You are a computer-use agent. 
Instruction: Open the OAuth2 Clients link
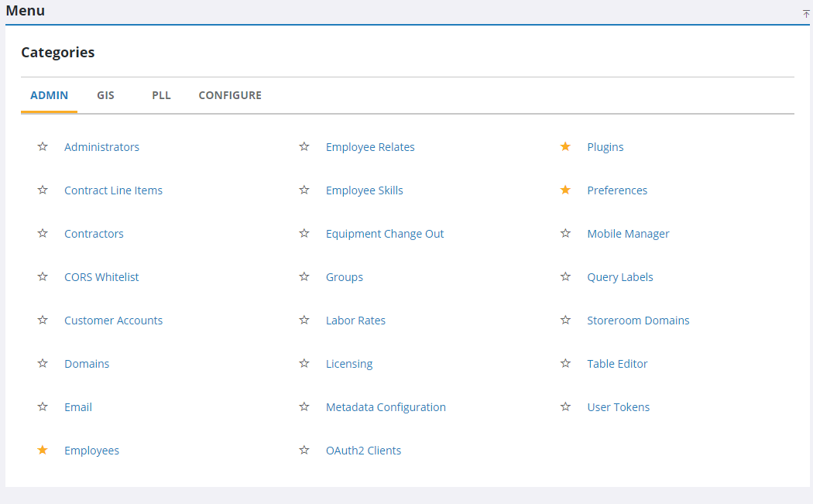click(363, 451)
